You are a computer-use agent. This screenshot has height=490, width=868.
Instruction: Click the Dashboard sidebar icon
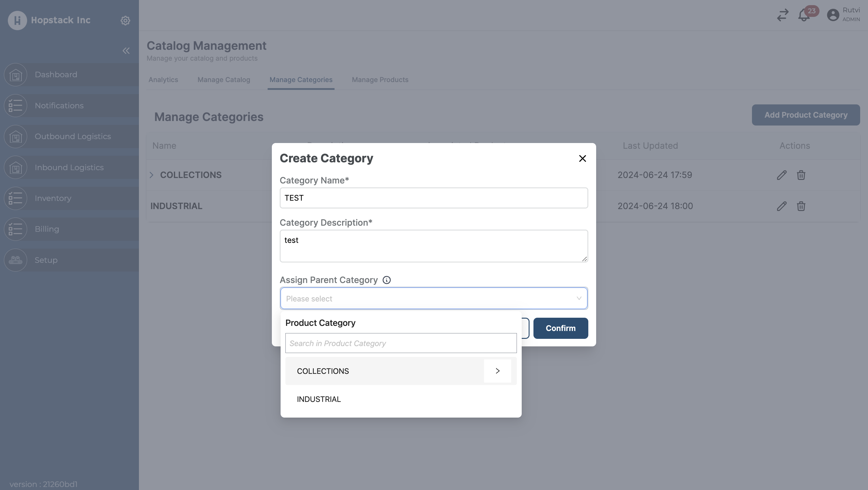pyautogui.click(x=15, y=75)
